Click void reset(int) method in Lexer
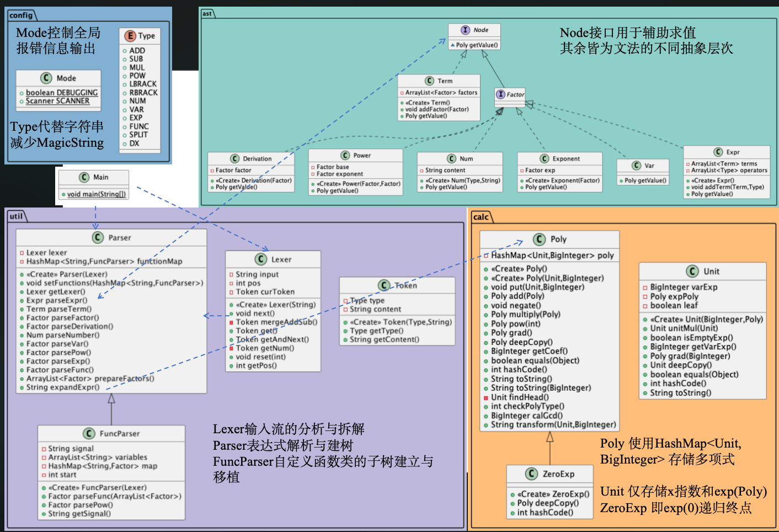Image resolution: width=779 pixels, height=532 pixels. point(261,357)
